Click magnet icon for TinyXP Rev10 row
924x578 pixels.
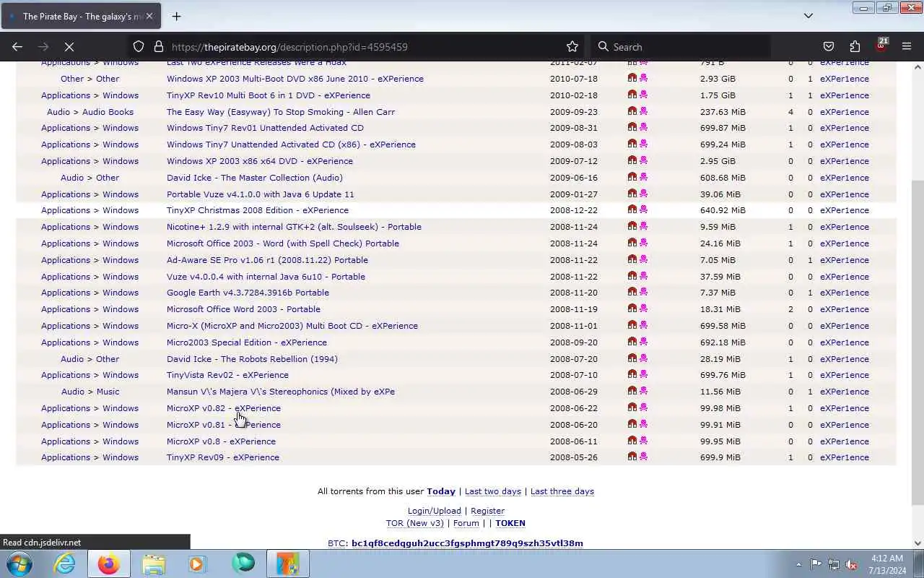(x=632, y=95)
